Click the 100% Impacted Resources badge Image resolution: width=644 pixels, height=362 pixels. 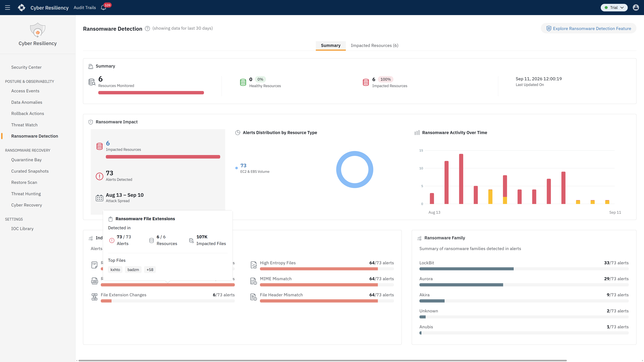click(x=386, y=79)
